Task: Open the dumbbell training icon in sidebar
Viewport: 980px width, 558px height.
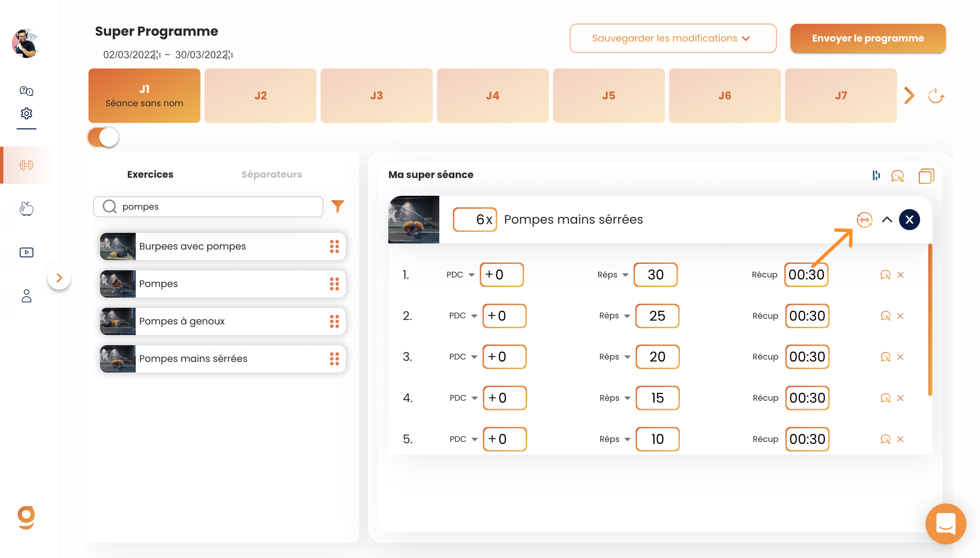Action: point(26,165)
